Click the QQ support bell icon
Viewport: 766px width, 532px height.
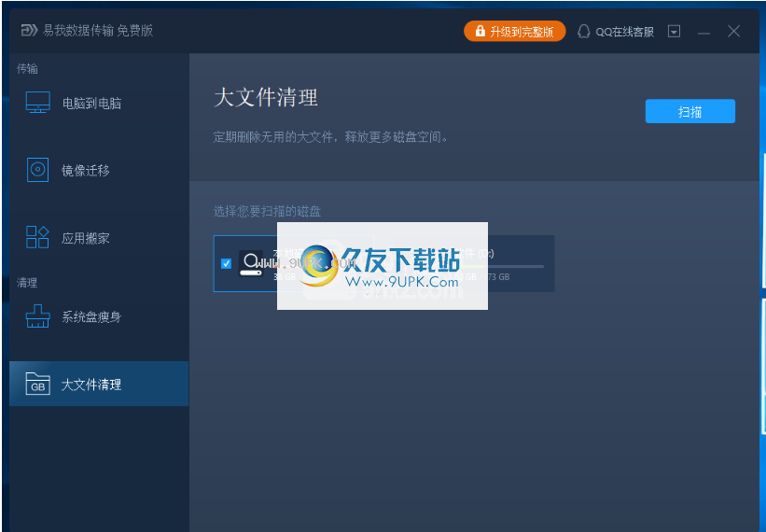tap(583, 32)
